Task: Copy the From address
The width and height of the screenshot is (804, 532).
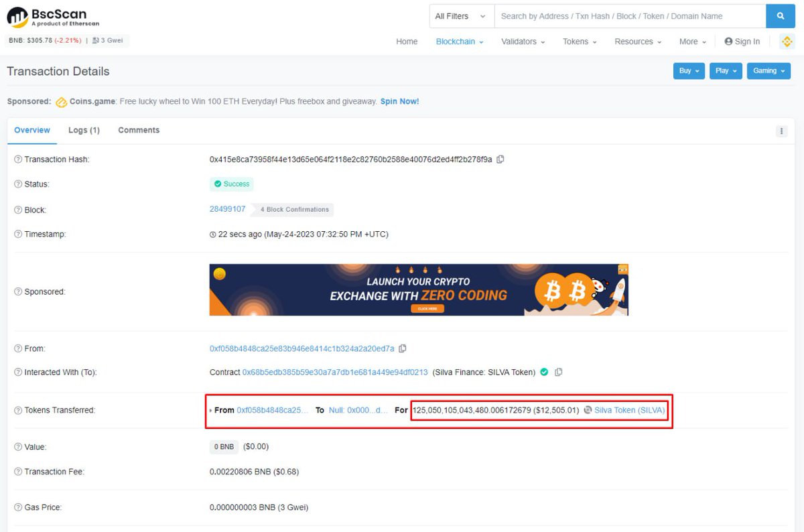Action: coord(403,348)
